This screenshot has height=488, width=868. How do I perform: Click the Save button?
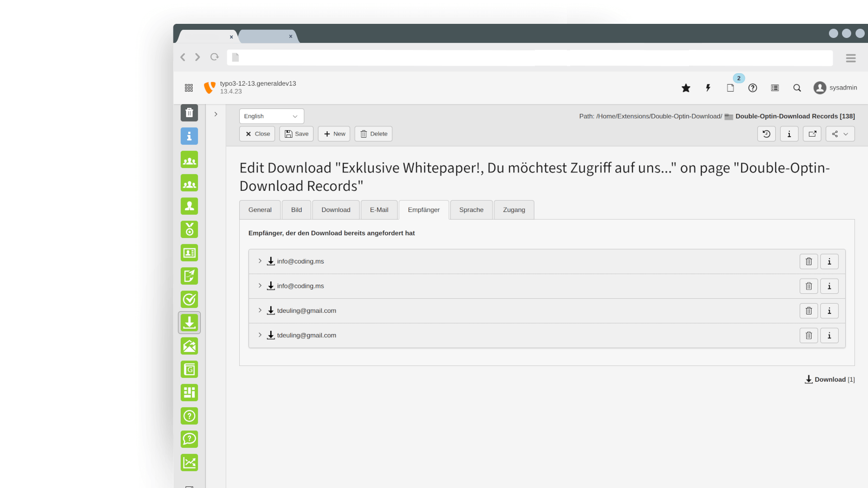[x=296, y=134]
